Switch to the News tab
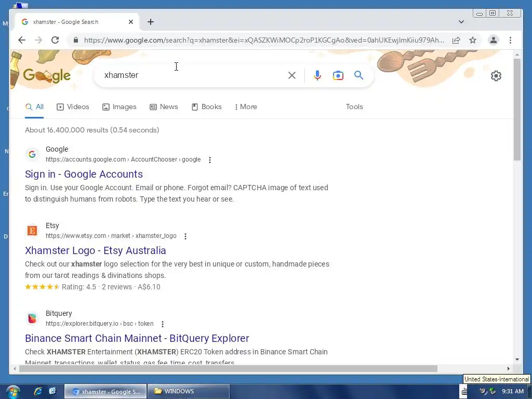 [x=164, y=107]
